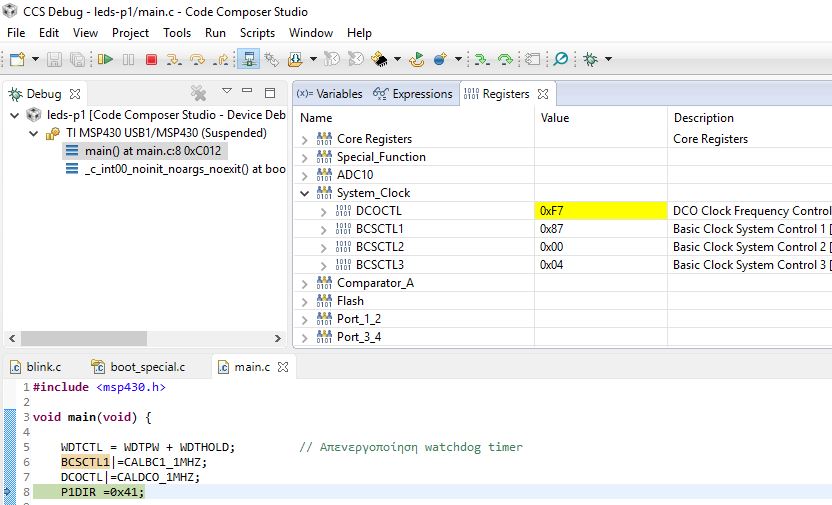Open the View menu

point(85,32)
